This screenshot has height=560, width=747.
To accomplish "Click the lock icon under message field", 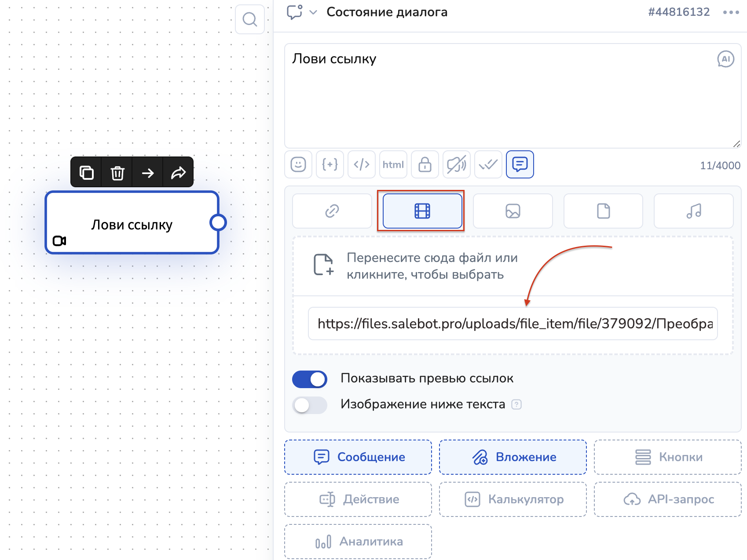I will pyautogui.click(x=425, y=164).
